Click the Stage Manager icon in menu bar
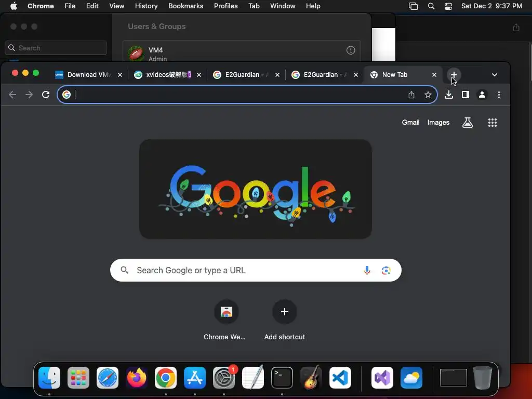 pyautogui.click(x=413, y=6)
